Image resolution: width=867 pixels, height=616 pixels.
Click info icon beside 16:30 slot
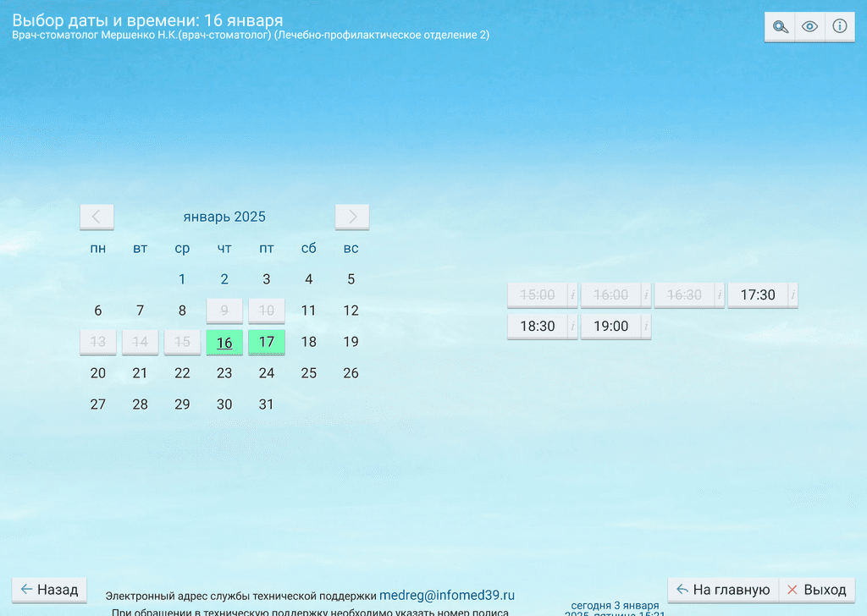pos(720,295)
